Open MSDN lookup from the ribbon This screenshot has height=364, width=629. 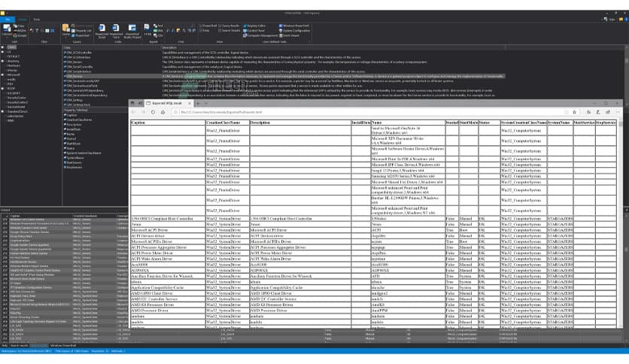tap(20, 31)
